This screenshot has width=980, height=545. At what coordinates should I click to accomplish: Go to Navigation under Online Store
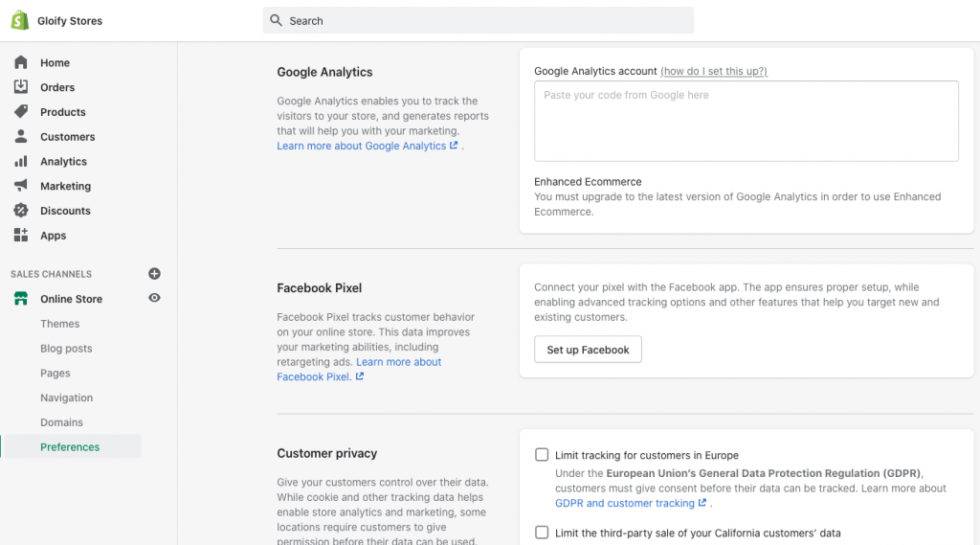(66, 397)
